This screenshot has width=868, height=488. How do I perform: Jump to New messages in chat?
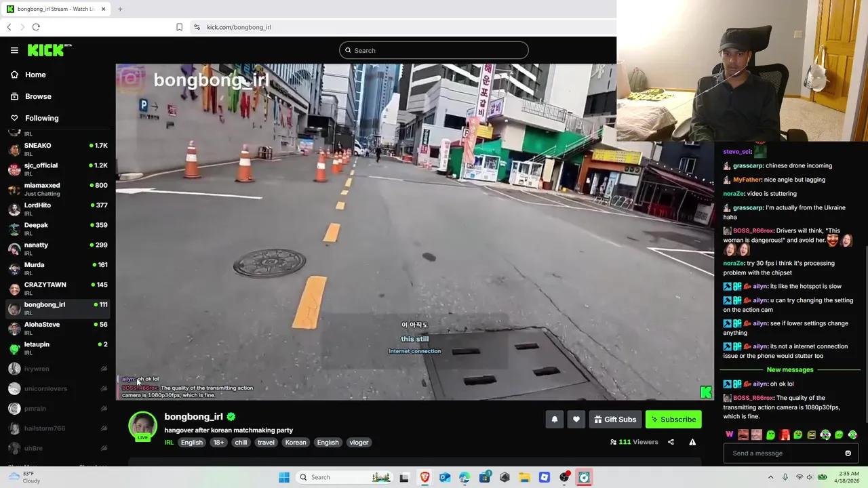(x=789, y=370)
